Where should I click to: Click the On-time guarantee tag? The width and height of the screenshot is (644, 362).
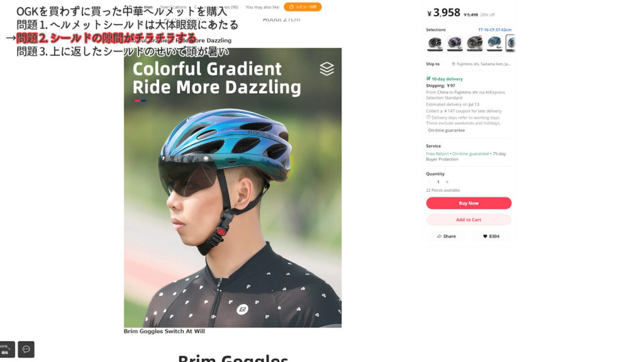(x=447, y=130)
